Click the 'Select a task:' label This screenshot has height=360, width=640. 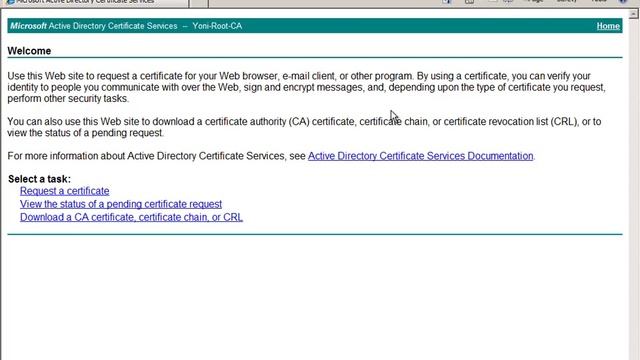pos(39,179)
